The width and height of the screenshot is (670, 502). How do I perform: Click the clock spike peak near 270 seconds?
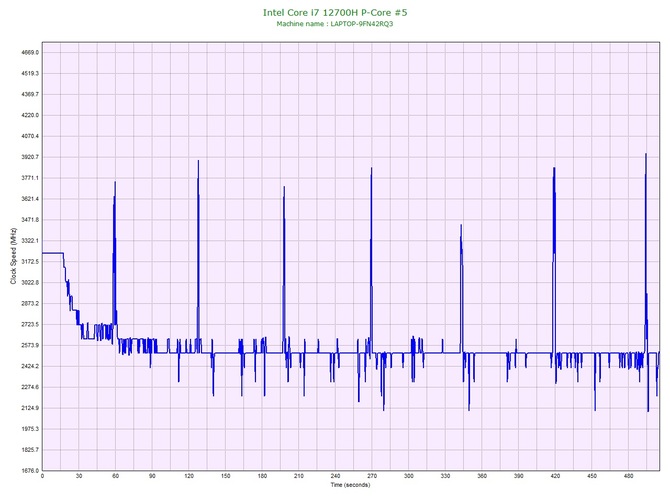click(x=371, y=168)
